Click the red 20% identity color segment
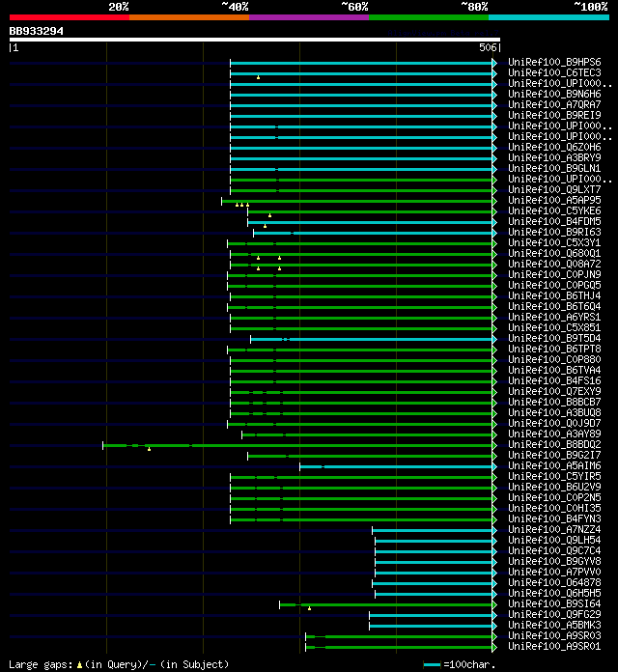Image resolution: width=618 pixels, height=672 pixels. click(x=70, y=17)
